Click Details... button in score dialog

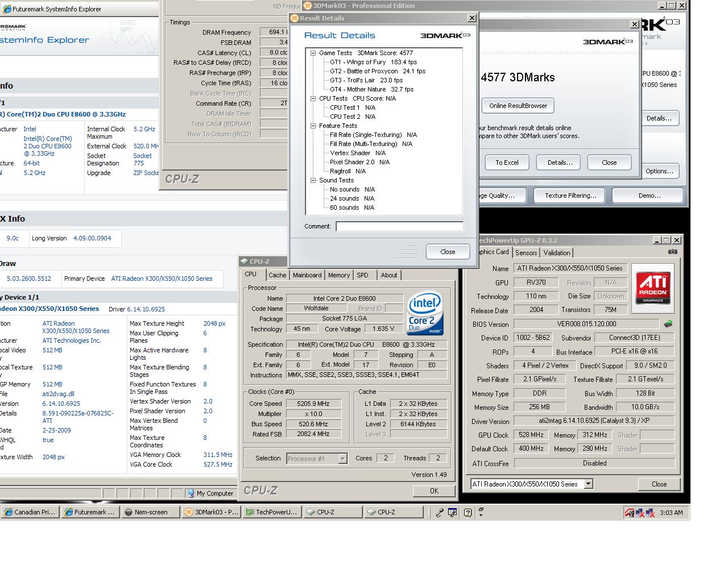(560, 163)
